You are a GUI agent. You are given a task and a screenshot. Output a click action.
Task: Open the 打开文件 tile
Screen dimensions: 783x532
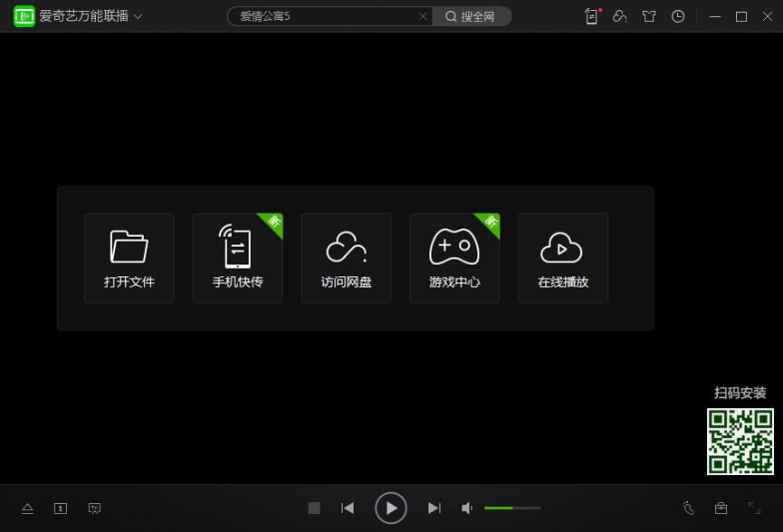click(x=129, y=258)
